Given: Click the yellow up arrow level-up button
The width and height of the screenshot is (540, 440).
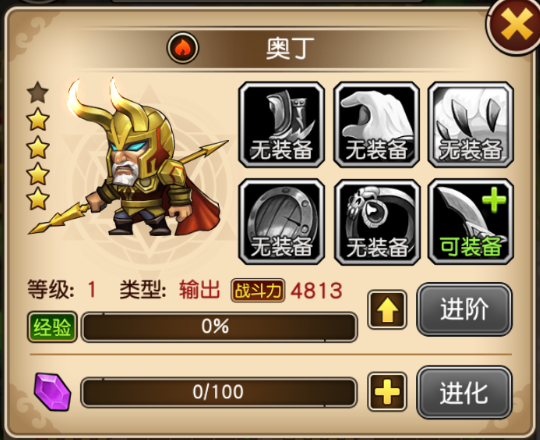Looking at the screenshot, I should tap(387, 310).
